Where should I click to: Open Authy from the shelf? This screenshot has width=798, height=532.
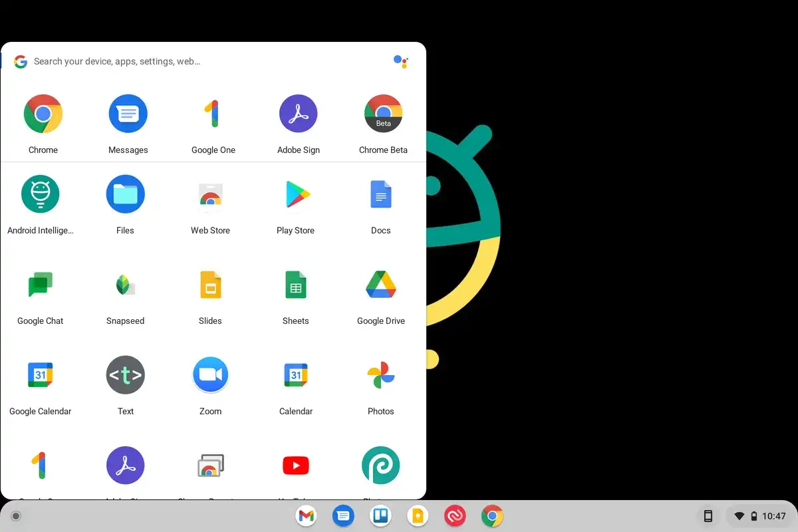click(x=455, y=516)
